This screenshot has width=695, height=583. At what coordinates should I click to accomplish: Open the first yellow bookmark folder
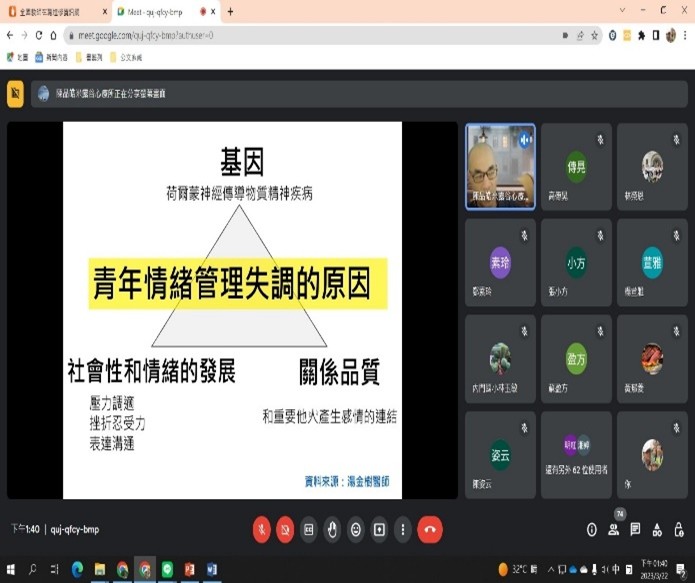point(89,57)
